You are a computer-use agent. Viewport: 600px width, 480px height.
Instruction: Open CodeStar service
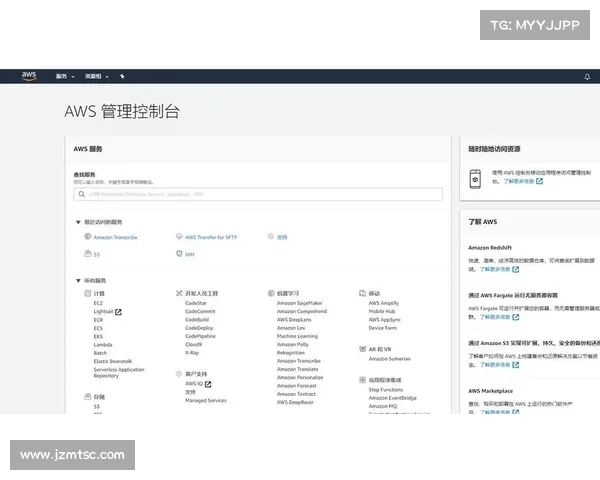click(196, 303)
